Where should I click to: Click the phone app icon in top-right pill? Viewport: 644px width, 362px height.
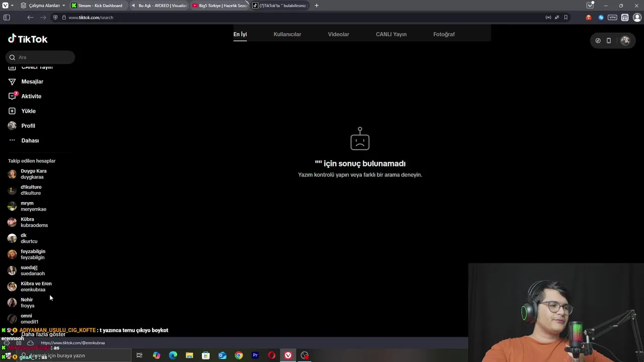609,41
